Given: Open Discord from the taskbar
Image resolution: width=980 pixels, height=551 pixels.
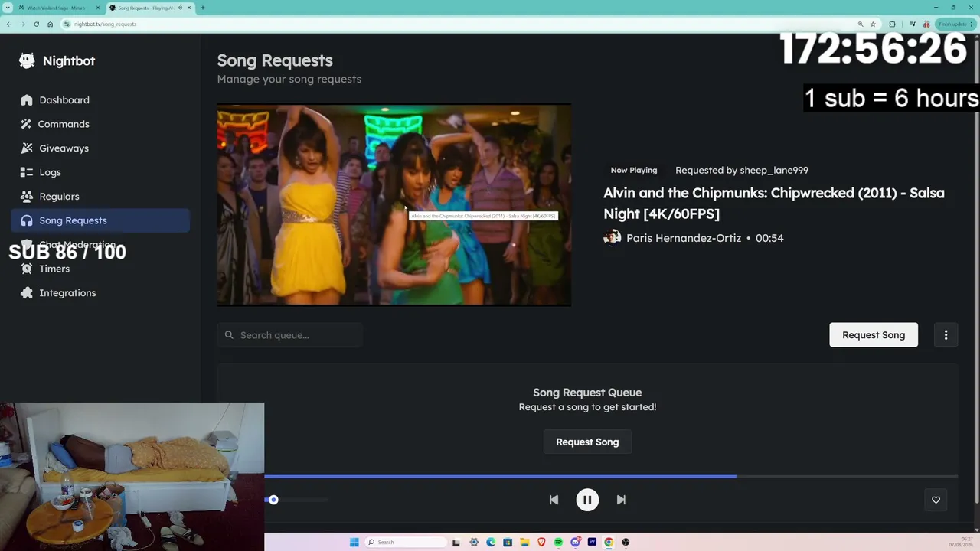Looking at the screenshot, I should pos(575,542).
